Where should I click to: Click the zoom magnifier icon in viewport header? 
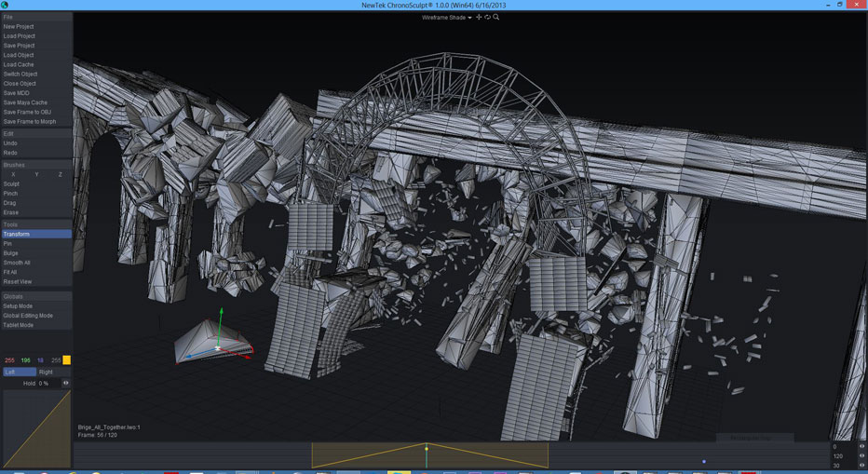(x=496, y=17)
